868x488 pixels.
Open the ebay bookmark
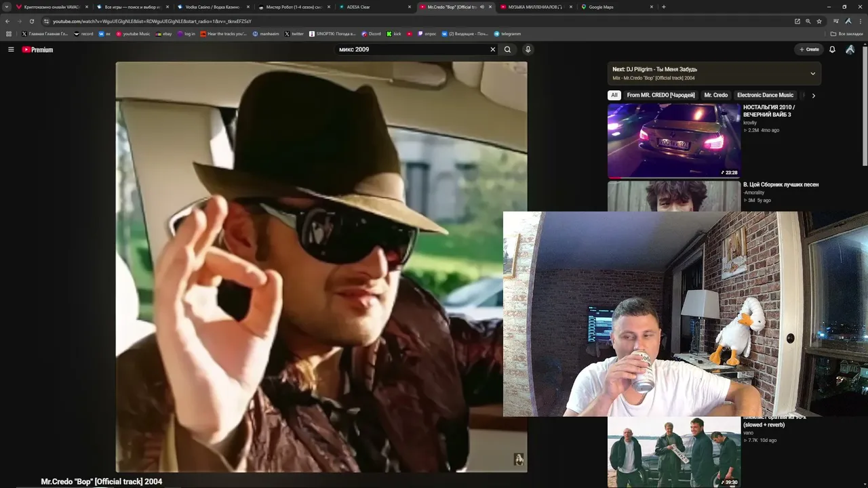pos(163,34)
